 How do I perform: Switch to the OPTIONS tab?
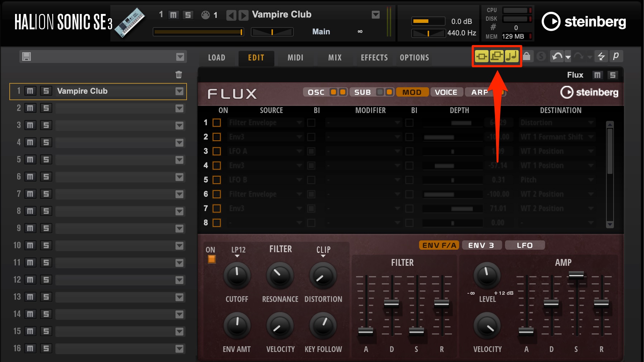414,58
